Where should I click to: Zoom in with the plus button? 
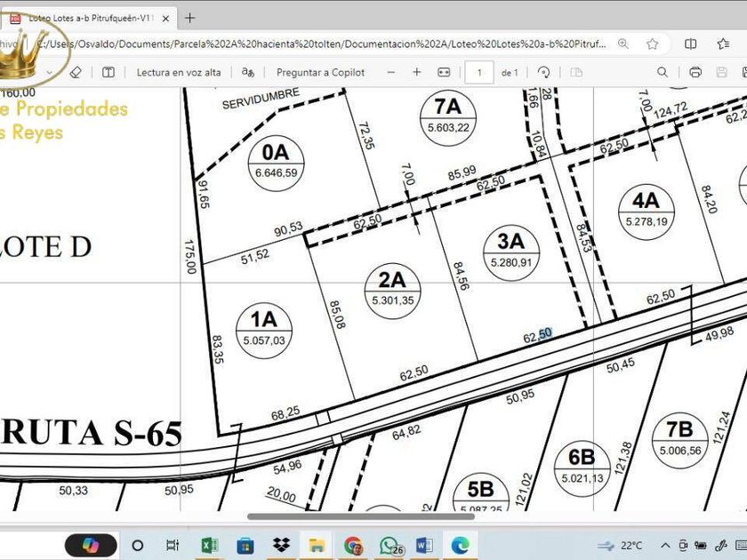(417, 72)
